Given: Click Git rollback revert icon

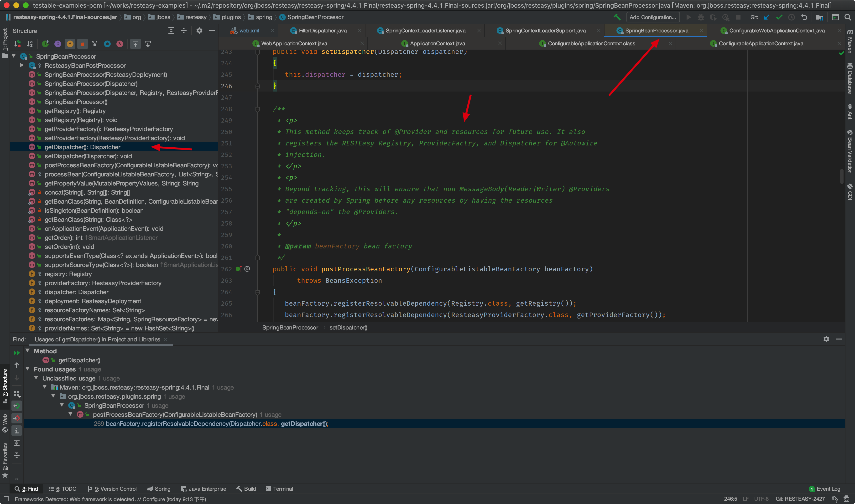Looking at the screenshot, I should (804, 17).
